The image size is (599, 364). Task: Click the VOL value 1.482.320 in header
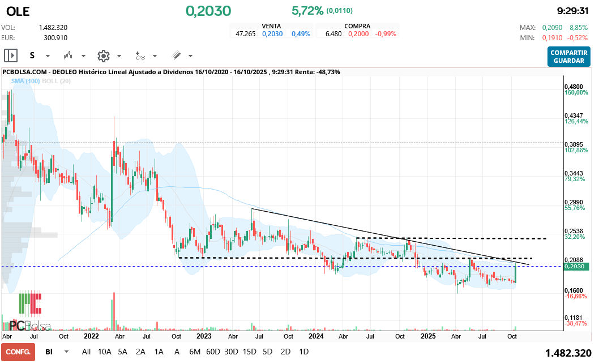[x=53, y=28]
